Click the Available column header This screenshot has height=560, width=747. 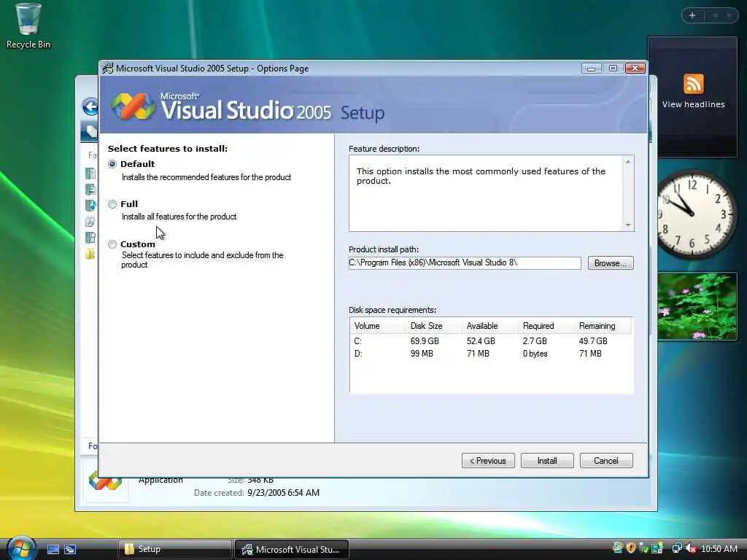click(482, 326)
